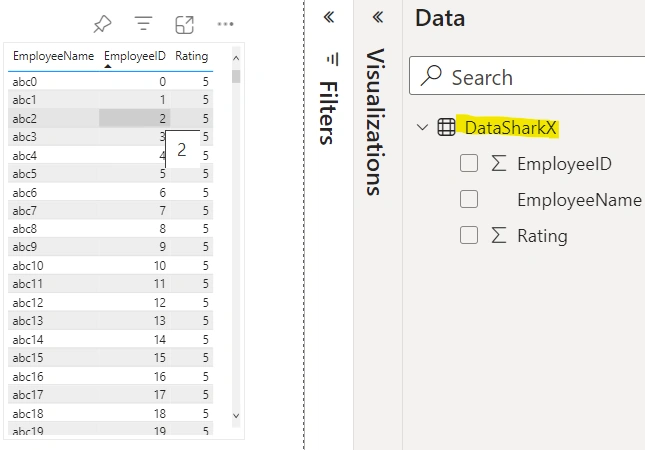The image size is (645, 450).
Task: Check the Rating field checkbox
Action: click(x=469, y=235)
